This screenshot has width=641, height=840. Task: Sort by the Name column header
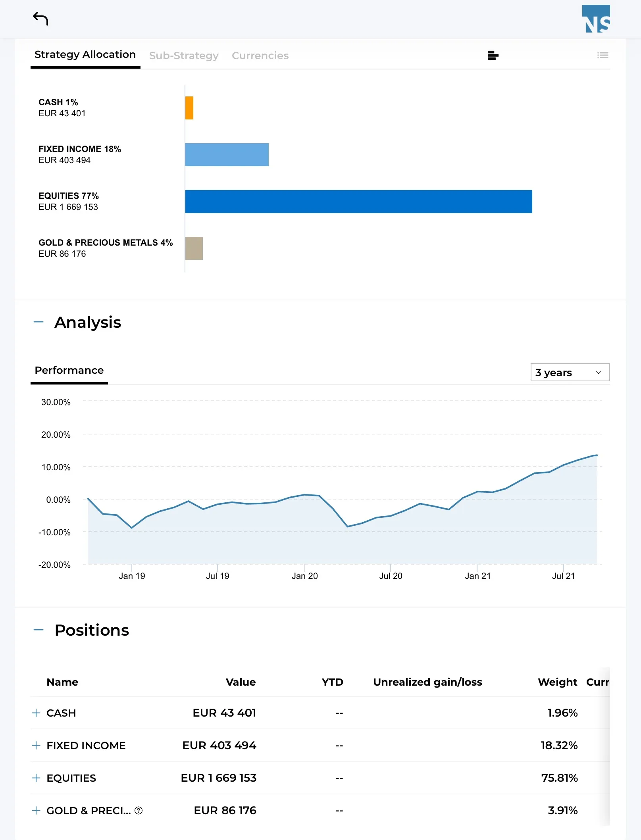point(62,682)
